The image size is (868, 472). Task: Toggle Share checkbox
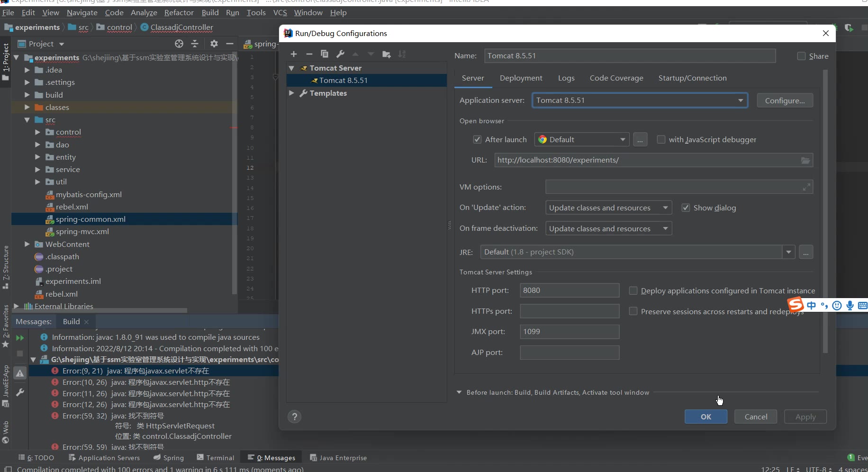coord(802,56)
